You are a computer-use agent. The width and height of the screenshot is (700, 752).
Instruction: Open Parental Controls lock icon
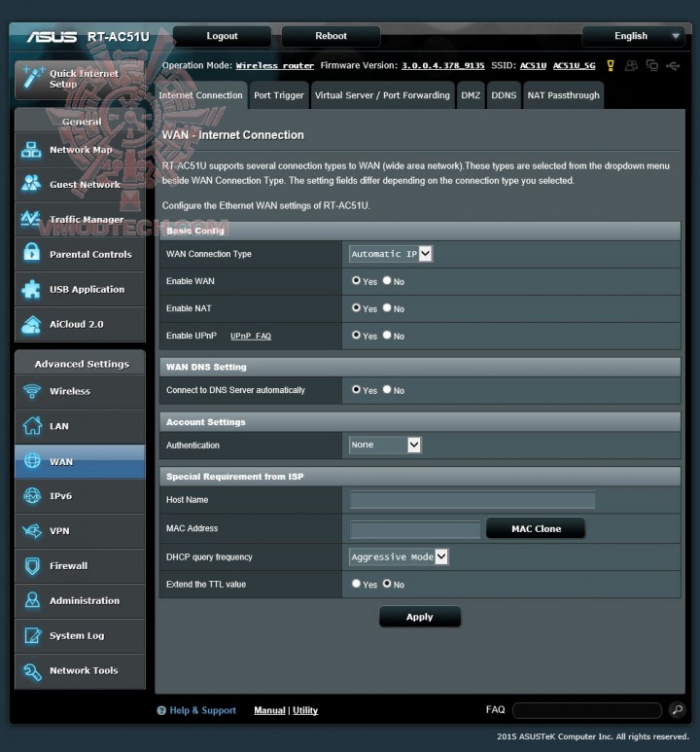(x=32, y=253)
